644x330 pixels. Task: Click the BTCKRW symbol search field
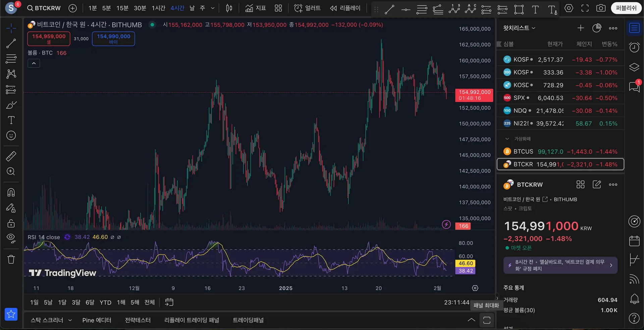[x=44, y=8]
